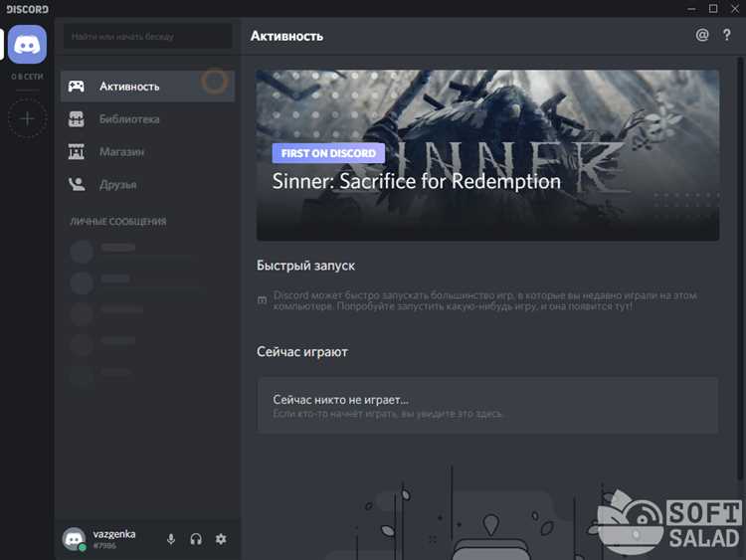Click the FIRST ON DISCORD badge
This screenshot has width=746, height=560.
328,153
